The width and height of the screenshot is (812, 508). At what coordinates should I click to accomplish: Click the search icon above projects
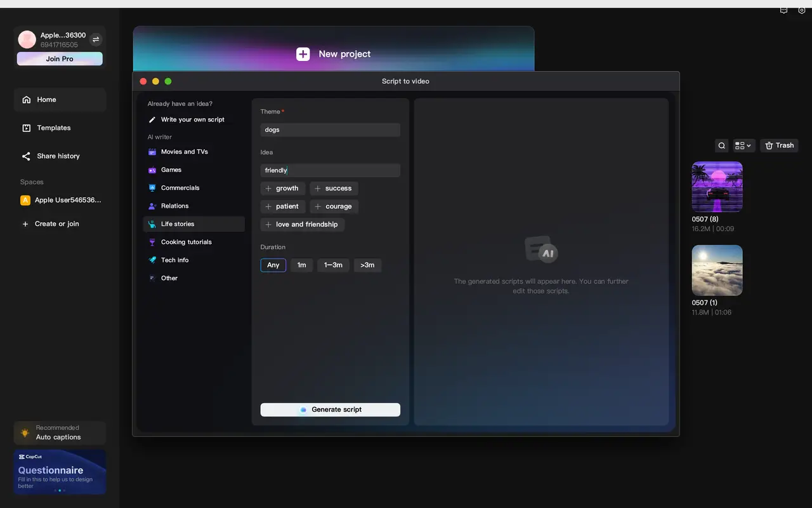(x=722, y=145)
